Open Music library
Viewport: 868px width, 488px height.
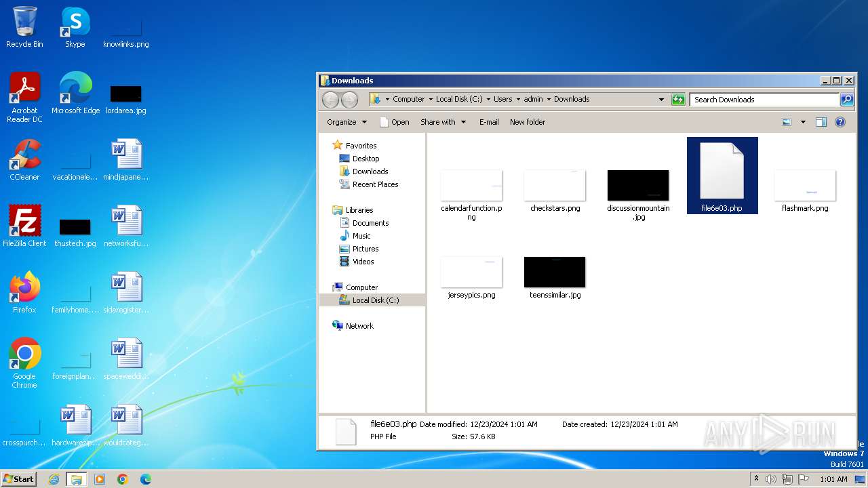click(x=361, y=236)
